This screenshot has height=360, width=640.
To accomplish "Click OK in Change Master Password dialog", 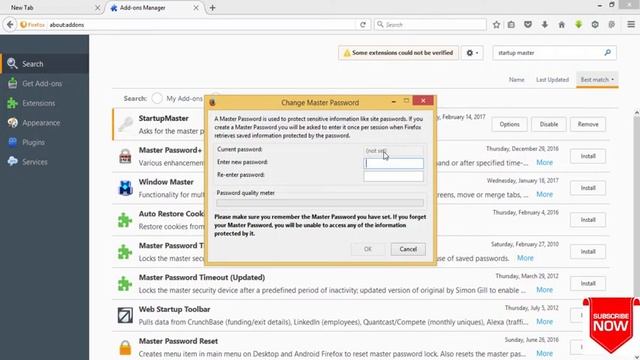I will [368, 249].
